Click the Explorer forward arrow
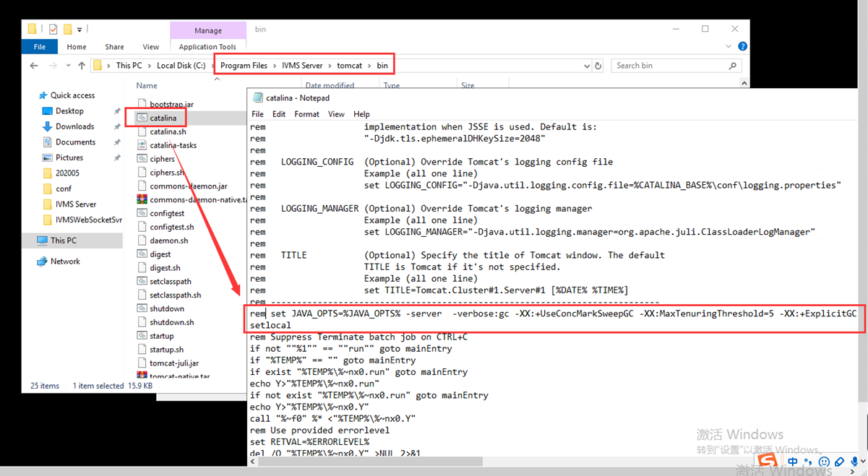868x476 pixels. pos(53,66)
